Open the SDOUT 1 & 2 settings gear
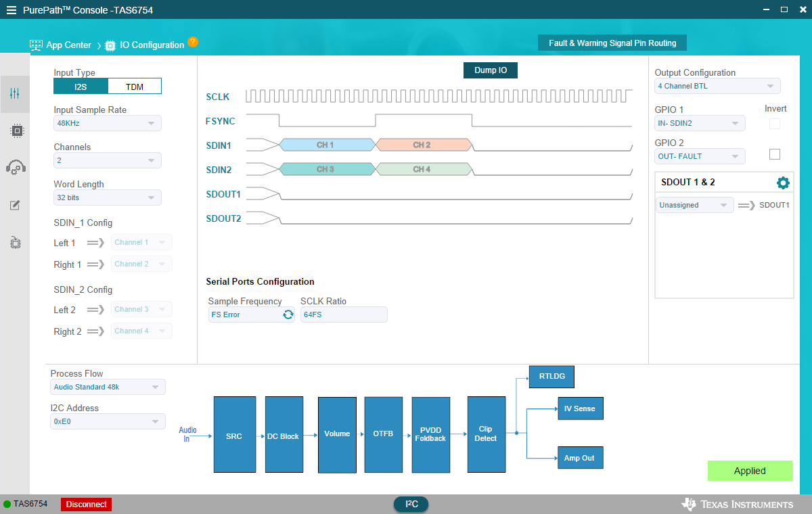This screenshot has width=812, height=514. pyautogui.click(x=783, y=183)
